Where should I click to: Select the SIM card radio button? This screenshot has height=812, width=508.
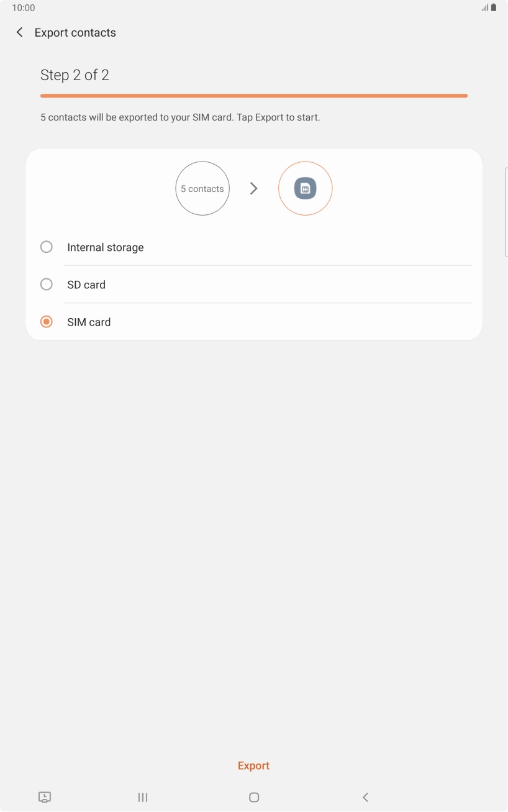tap(47, 322)
